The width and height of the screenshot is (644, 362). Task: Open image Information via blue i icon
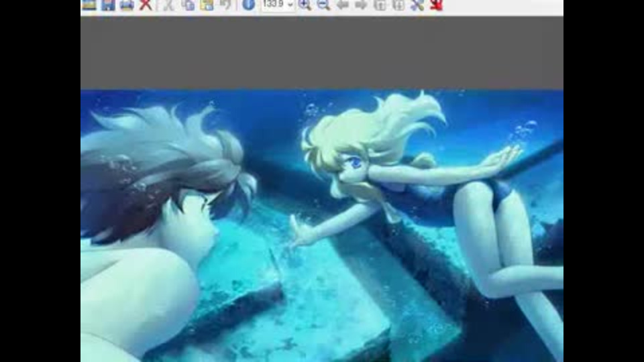(248, 5)
